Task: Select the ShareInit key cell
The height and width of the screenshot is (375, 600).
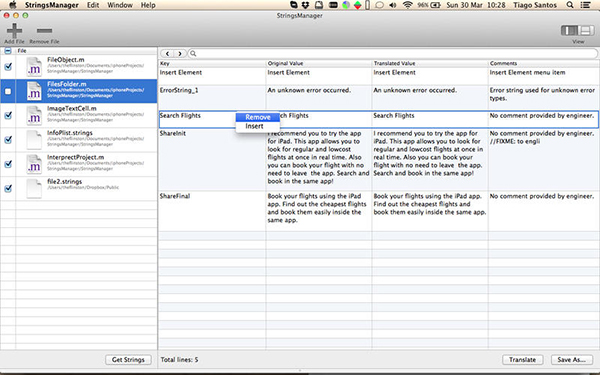Action: (x=212, y=159)
